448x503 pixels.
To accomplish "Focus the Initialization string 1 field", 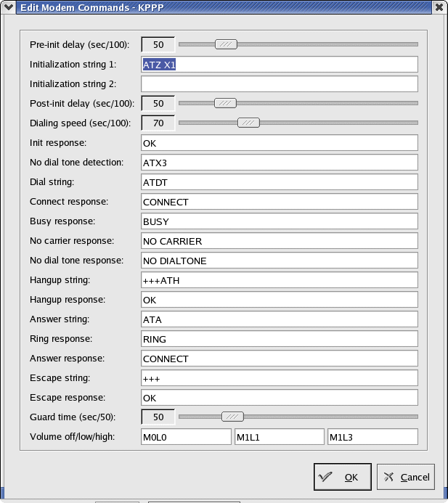I will 280,65.
